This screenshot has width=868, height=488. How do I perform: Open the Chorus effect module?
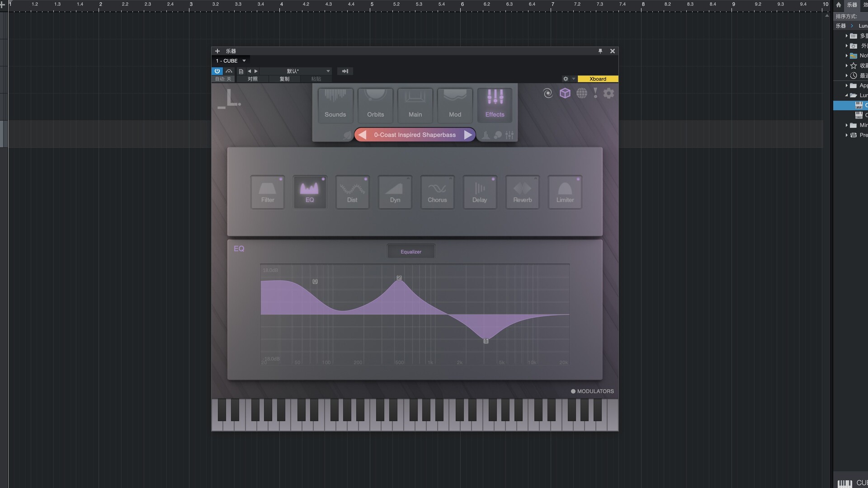click(437, 192)
